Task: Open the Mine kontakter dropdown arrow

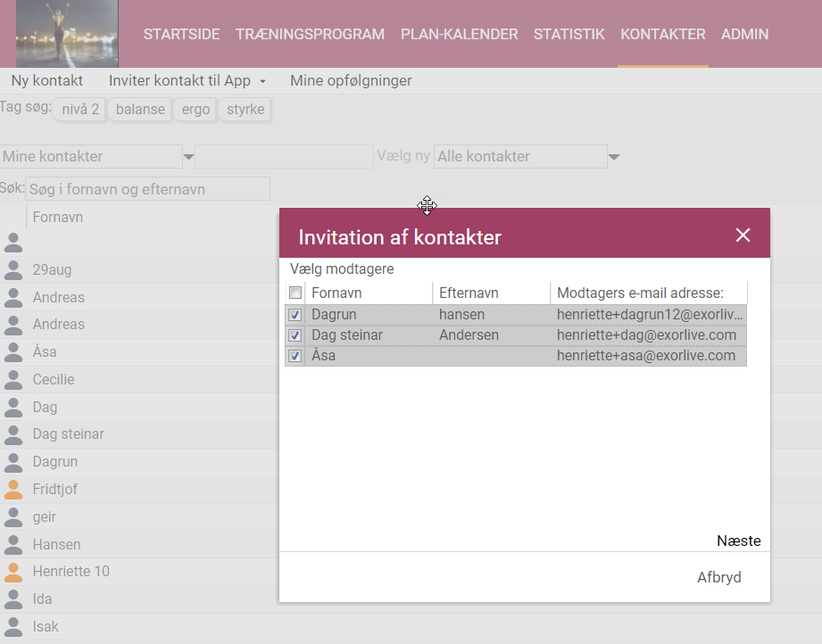Action: pyautogui.click(x=188, y=157)
